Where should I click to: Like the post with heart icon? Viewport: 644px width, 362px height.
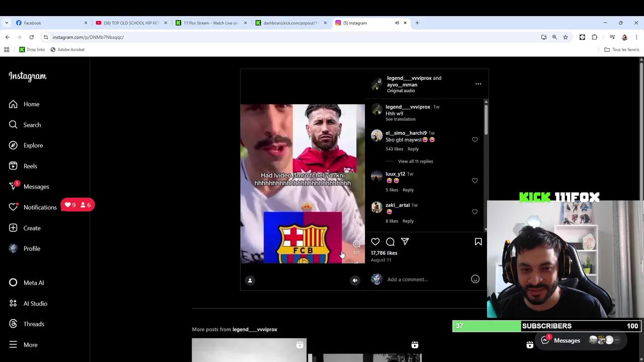click(375, 242)
